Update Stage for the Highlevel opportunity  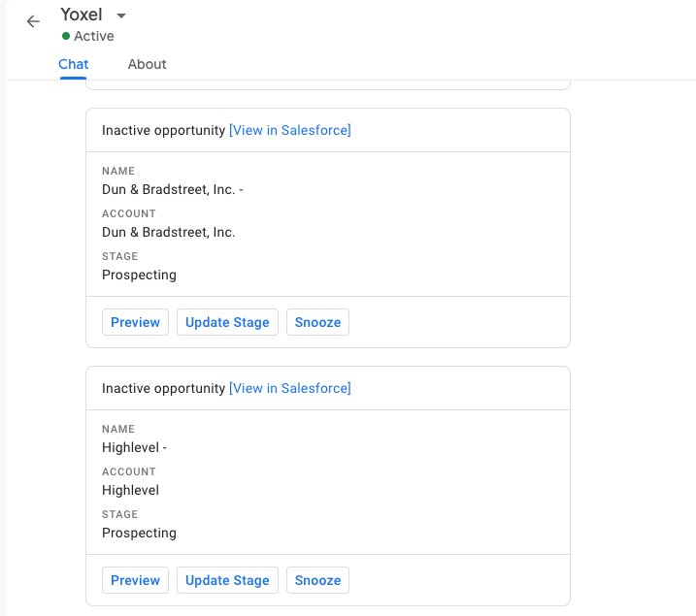(x=227, y=580)
